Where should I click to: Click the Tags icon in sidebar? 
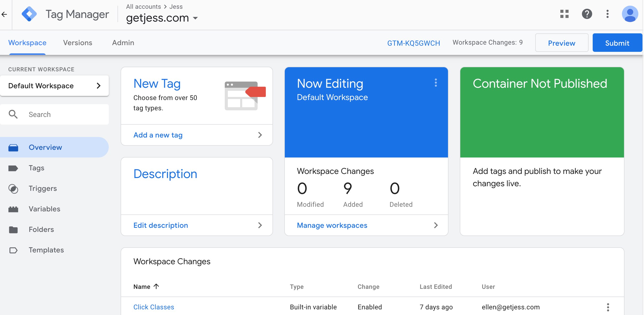click(14, 168)
